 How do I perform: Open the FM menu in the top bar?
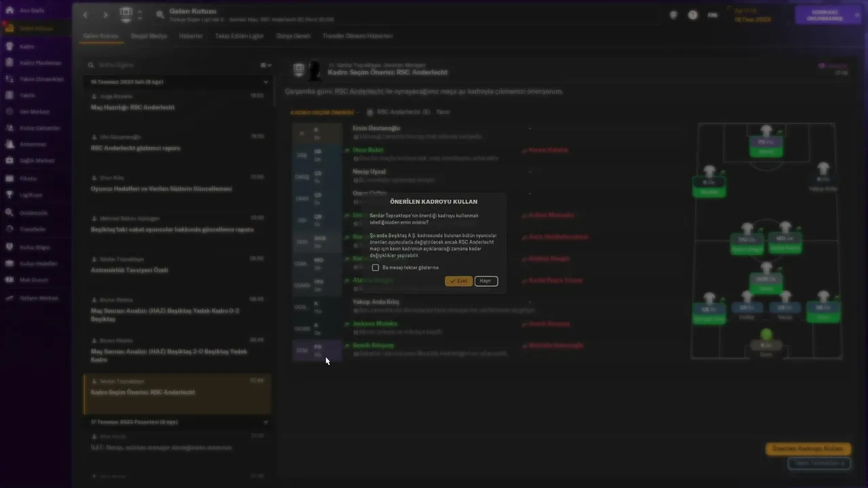click(713, 15)
